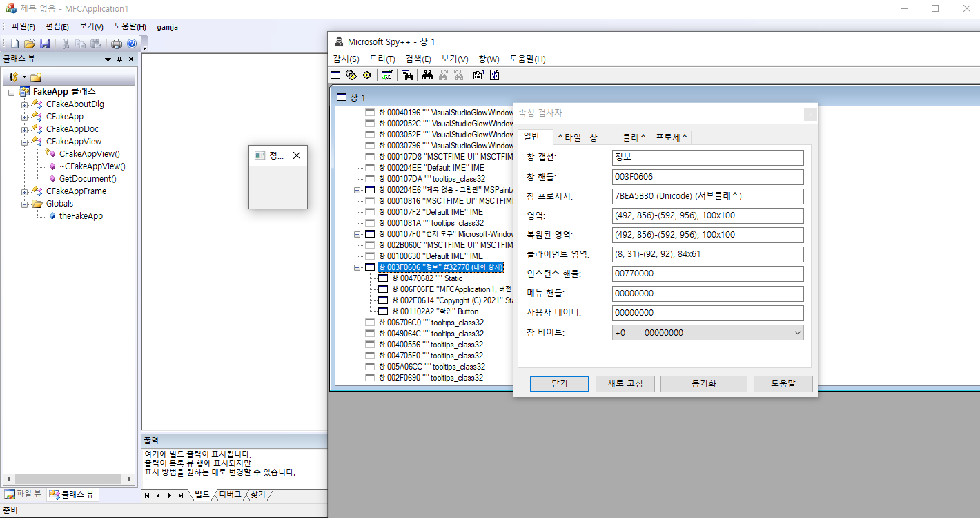Click the 닫기 button
The image size is (980, 518).
[x=559, y=384]
